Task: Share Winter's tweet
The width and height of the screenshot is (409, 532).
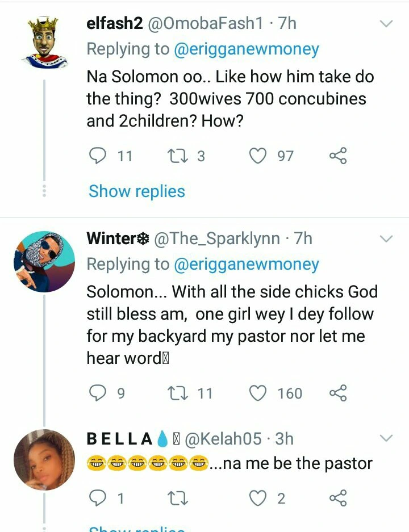Action: (338, 393)
